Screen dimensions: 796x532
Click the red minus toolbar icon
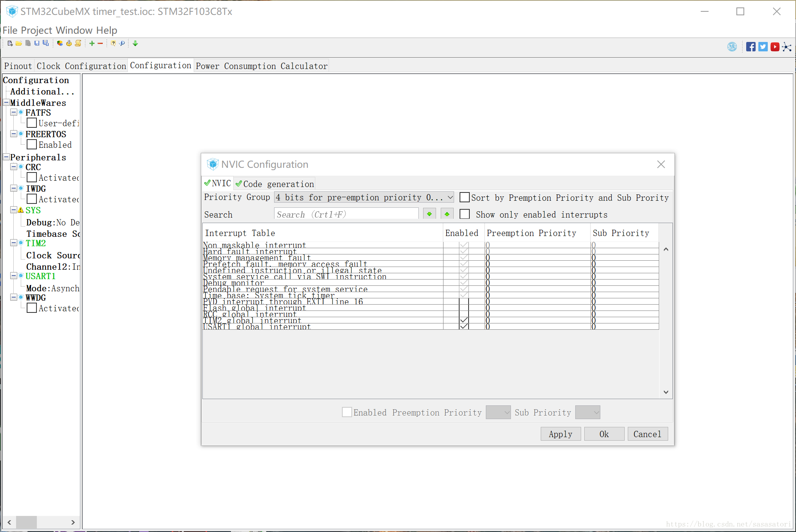tap(100, 44)
